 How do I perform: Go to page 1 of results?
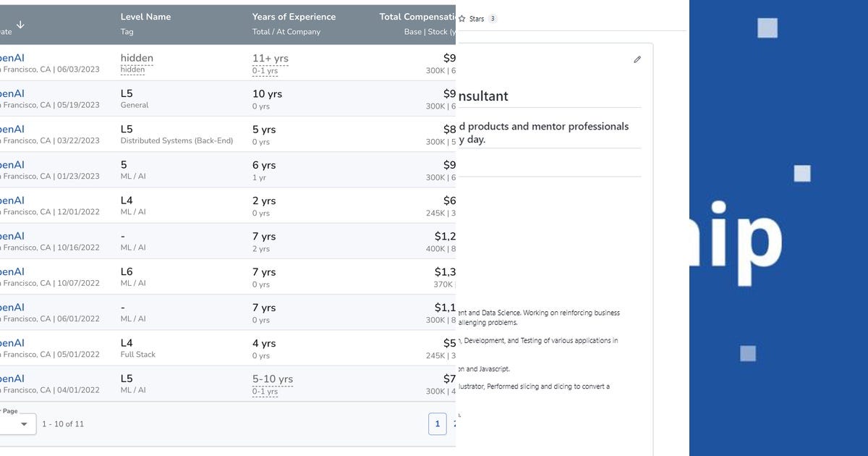pos(437,423)
